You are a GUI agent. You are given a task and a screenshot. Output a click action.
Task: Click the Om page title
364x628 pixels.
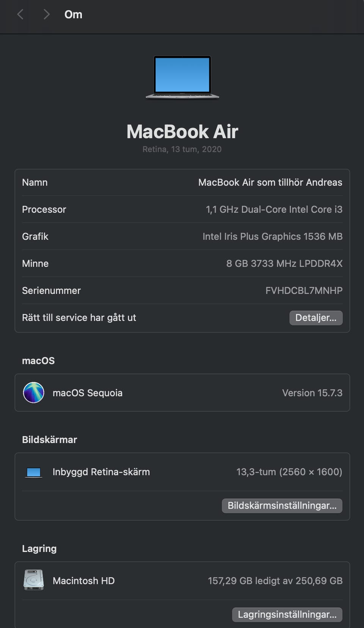click(x=73, y=14)
